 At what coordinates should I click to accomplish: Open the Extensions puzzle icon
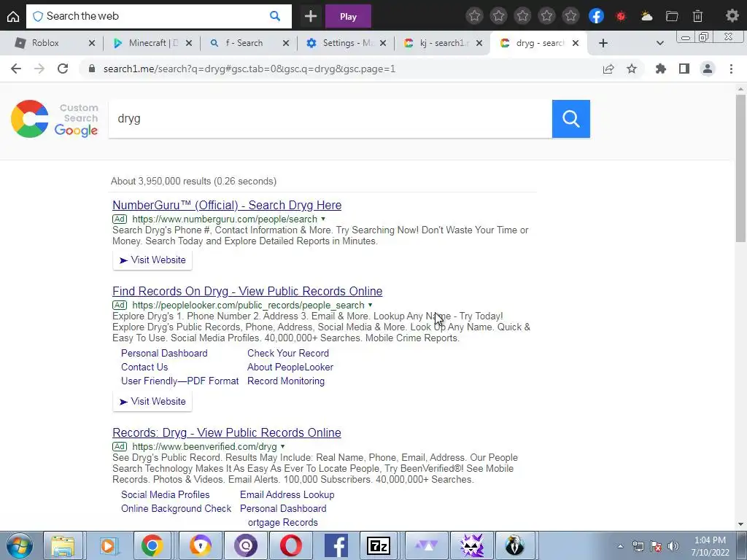coord(660,69)
